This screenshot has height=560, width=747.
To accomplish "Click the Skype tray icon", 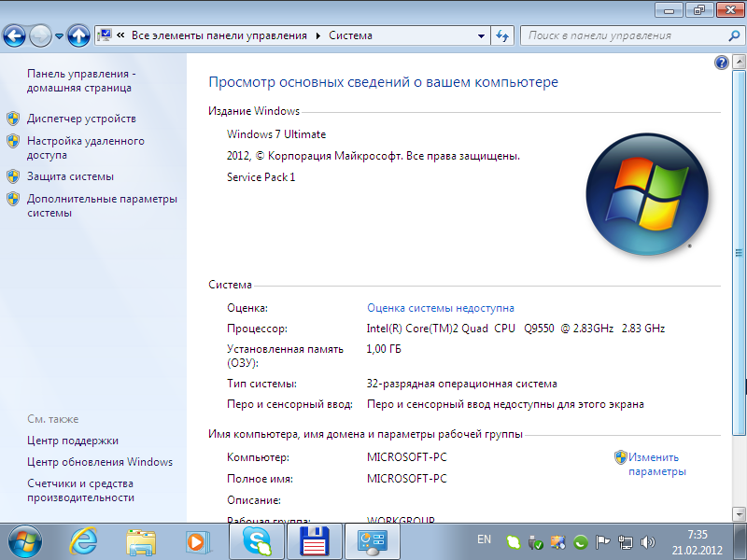I will [513, 542].
